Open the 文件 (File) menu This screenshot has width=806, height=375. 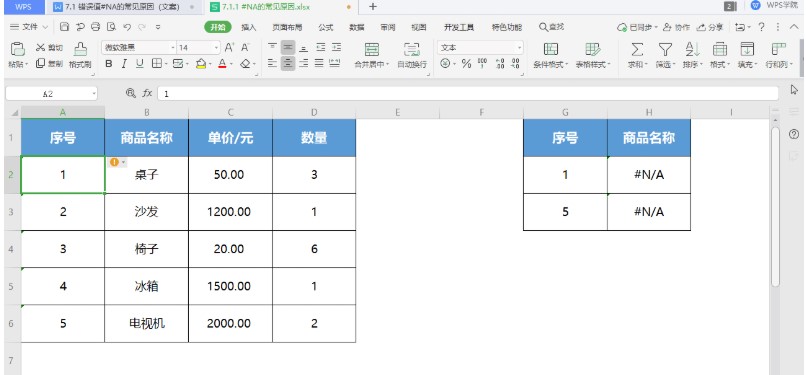[x=29, y=27]
